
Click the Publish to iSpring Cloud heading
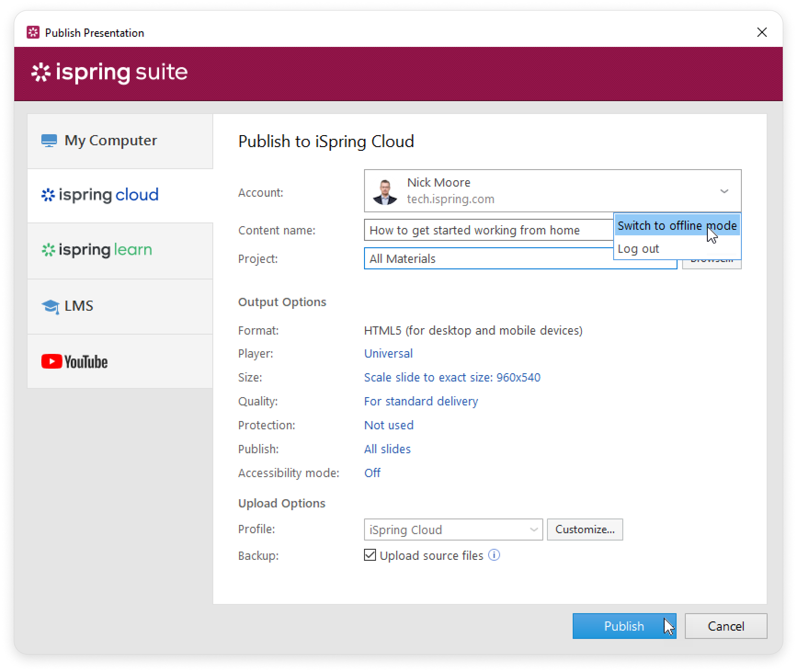point(326,141)
